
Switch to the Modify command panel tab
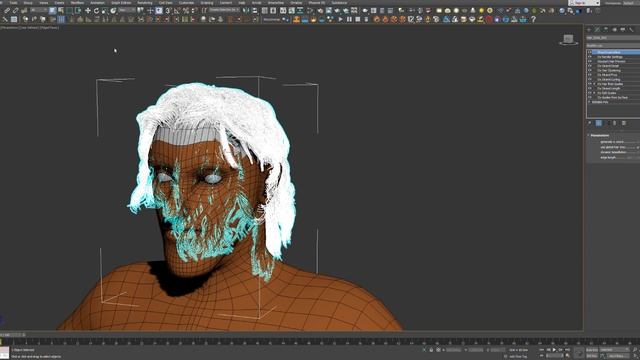pyautogui.click(x=597, y=30)
